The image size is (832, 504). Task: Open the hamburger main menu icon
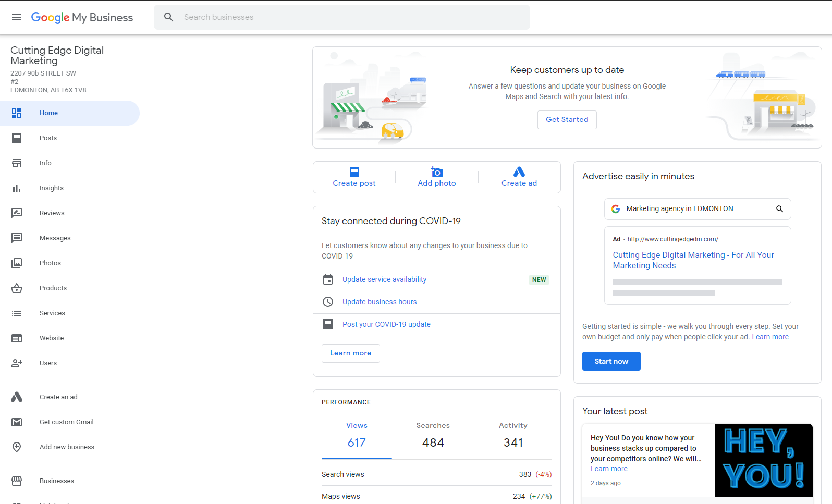(17, 17)
